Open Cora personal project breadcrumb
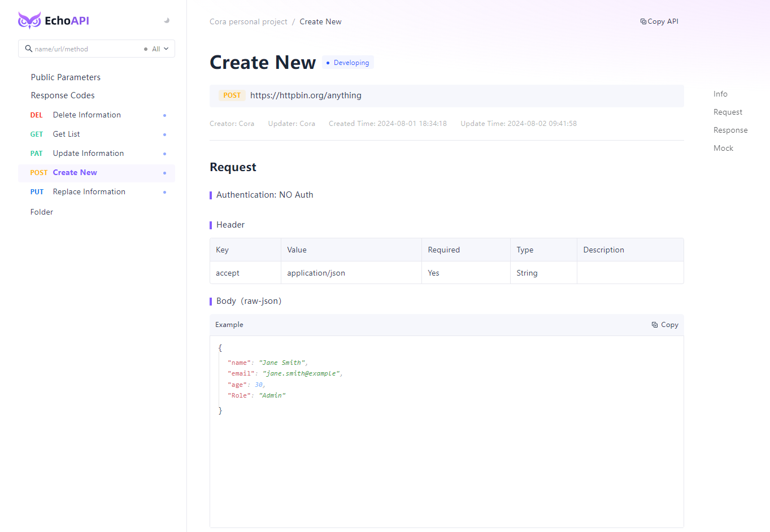Screen dimensions: 770x532 249,22
